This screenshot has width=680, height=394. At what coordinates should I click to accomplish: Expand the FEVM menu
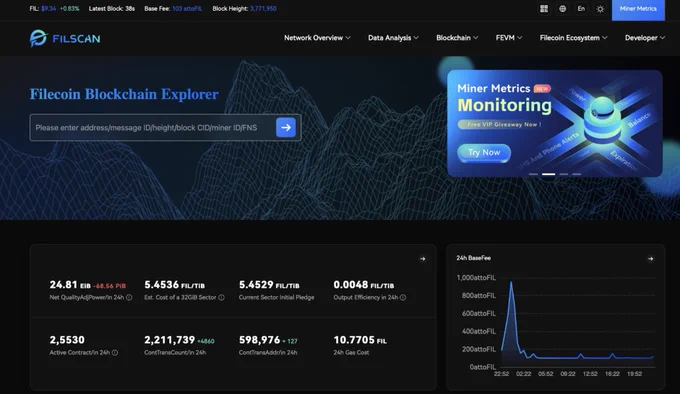(509, 38)
